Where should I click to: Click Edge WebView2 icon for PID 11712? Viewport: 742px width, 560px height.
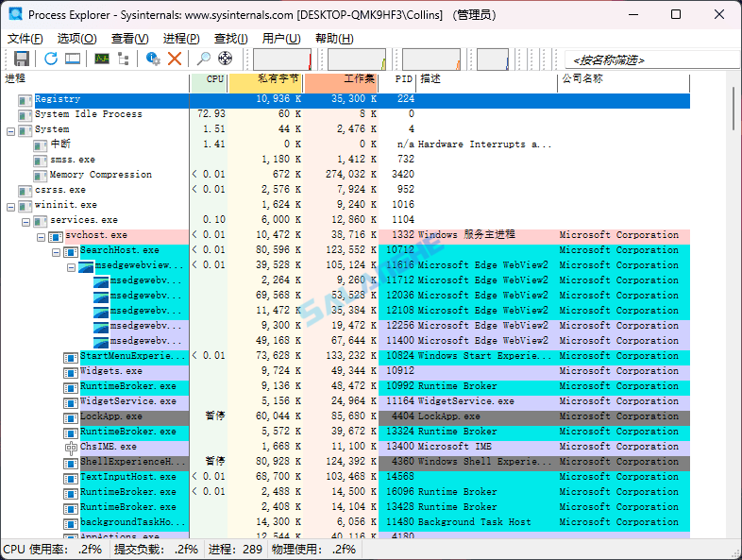(101, 282)
